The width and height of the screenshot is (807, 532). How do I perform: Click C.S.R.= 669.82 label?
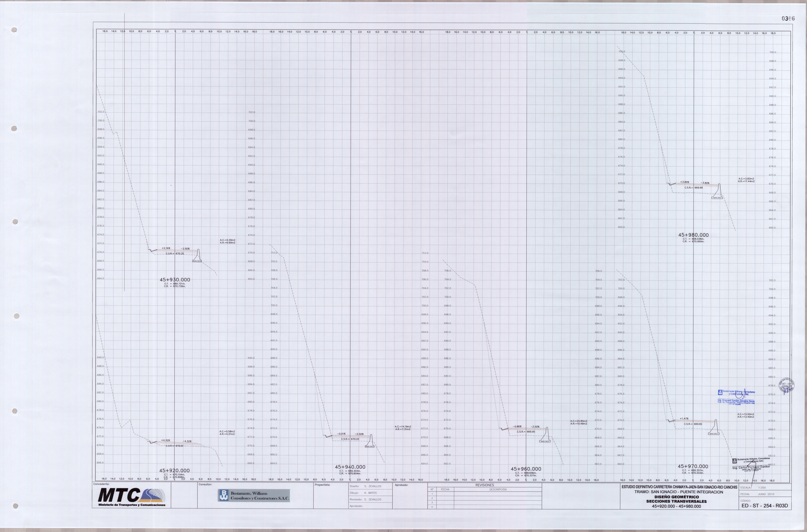[x=693, y=424]
